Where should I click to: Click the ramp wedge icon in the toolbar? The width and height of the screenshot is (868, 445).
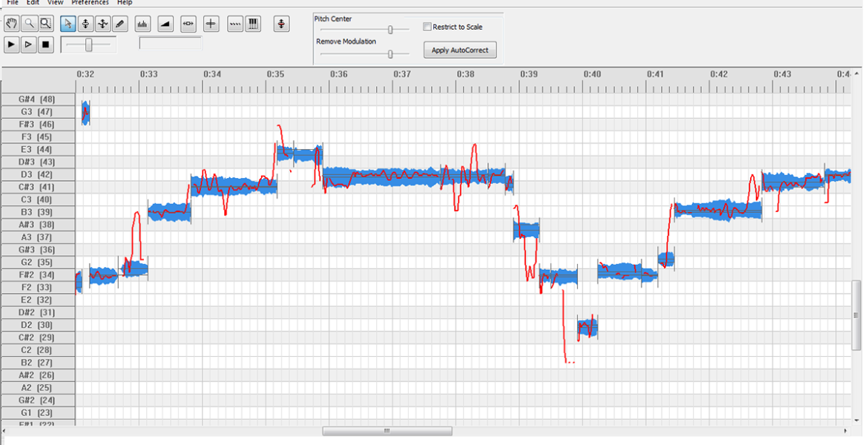165,24
